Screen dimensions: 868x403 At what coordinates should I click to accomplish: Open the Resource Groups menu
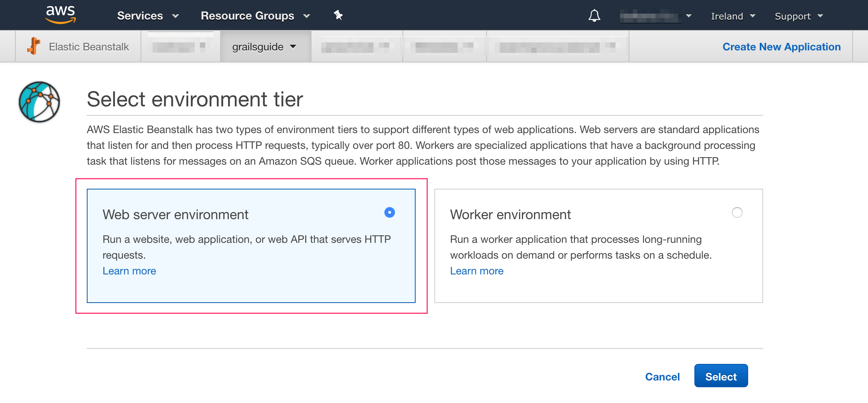255,16
